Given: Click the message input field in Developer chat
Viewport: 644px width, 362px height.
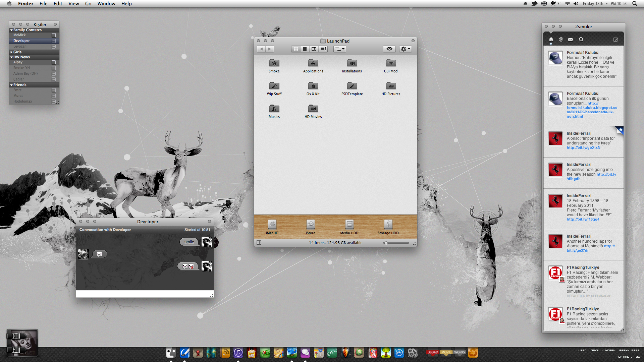Looking at the screenshot, I should pyautogui.click(x=145, y=294).
